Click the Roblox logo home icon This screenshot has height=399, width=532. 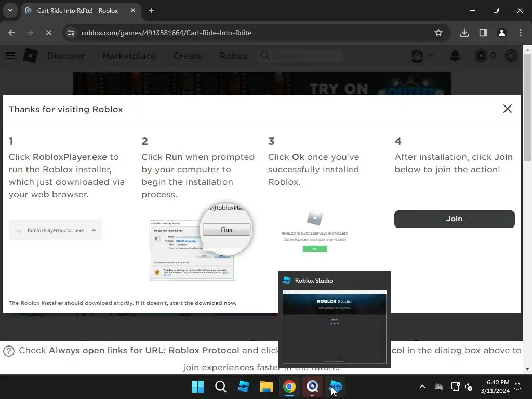31,56
